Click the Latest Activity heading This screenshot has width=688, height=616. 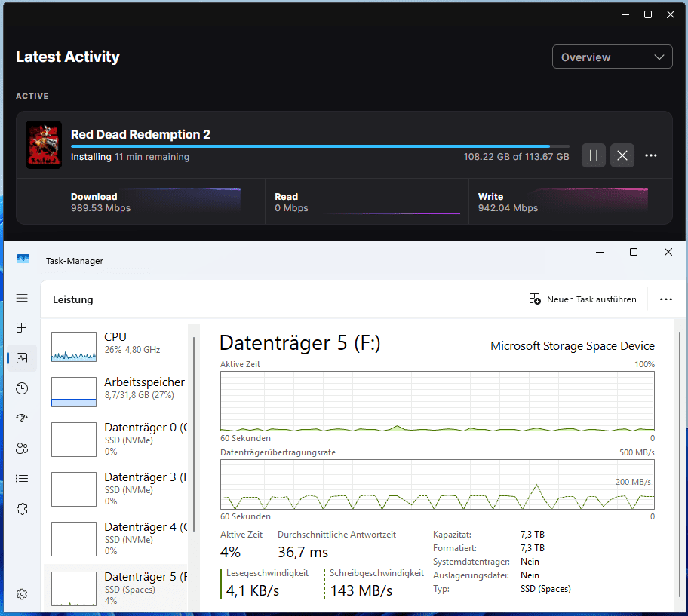(68, 57)
